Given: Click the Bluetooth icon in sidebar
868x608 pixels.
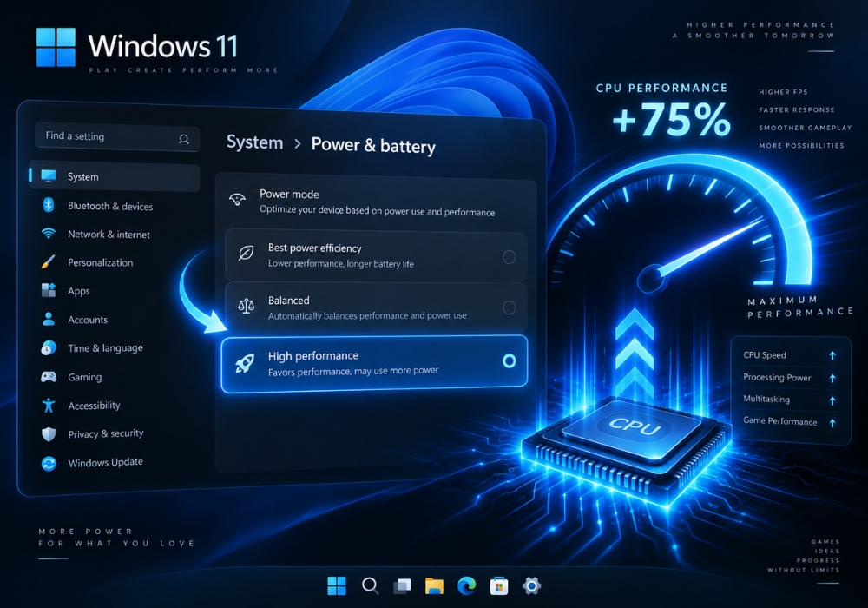Looking at the screenshot, I should pyautogui.click(x=49, y=205).
